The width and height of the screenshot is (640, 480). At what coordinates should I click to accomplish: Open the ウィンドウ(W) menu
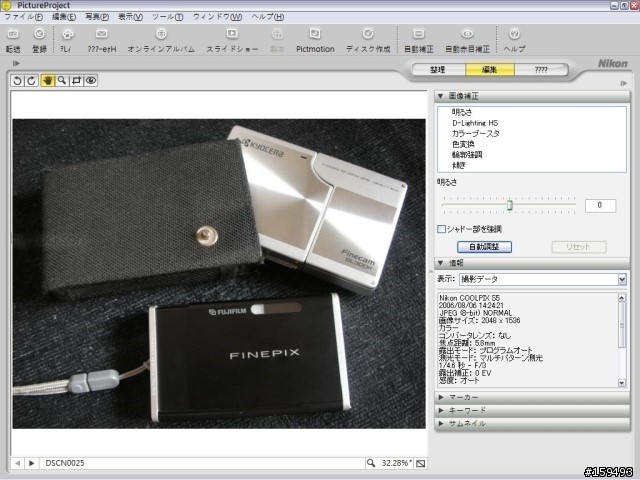(217, 17)
